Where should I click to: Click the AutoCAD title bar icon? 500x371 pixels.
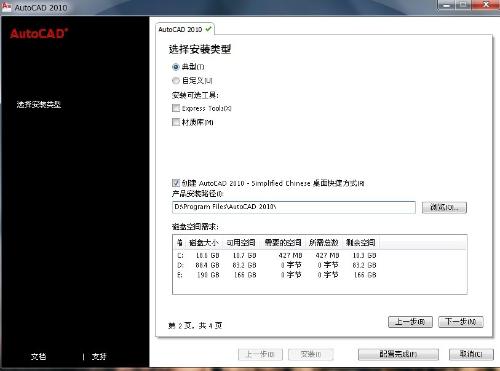point(6,7)
